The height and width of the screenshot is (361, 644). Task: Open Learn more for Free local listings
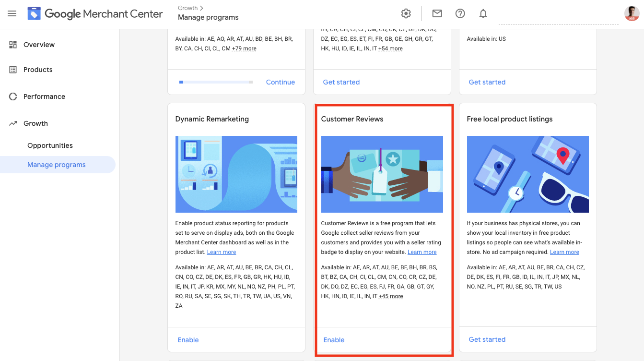(x=564, y=252)
